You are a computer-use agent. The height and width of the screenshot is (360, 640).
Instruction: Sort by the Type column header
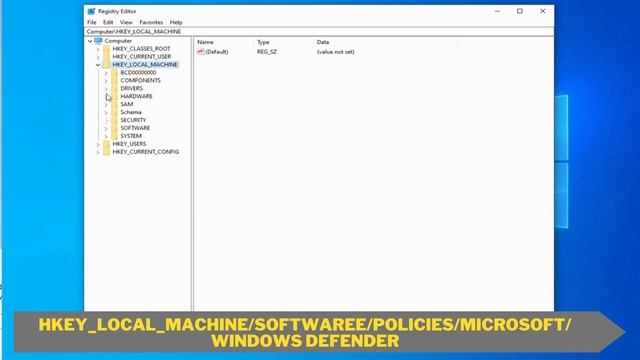(x=263, y=42)
